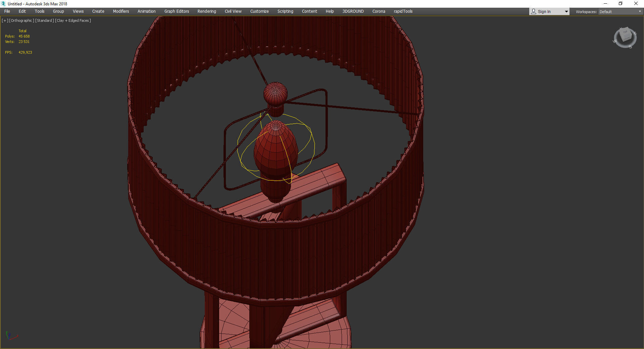Open the Views menu

(78, 11)
